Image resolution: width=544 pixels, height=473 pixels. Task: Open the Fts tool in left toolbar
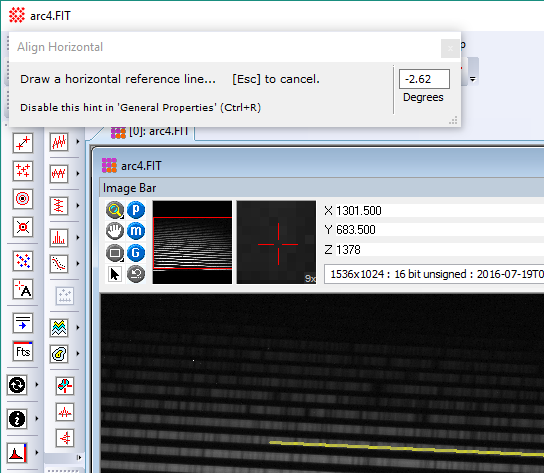[x=23, y=351]
